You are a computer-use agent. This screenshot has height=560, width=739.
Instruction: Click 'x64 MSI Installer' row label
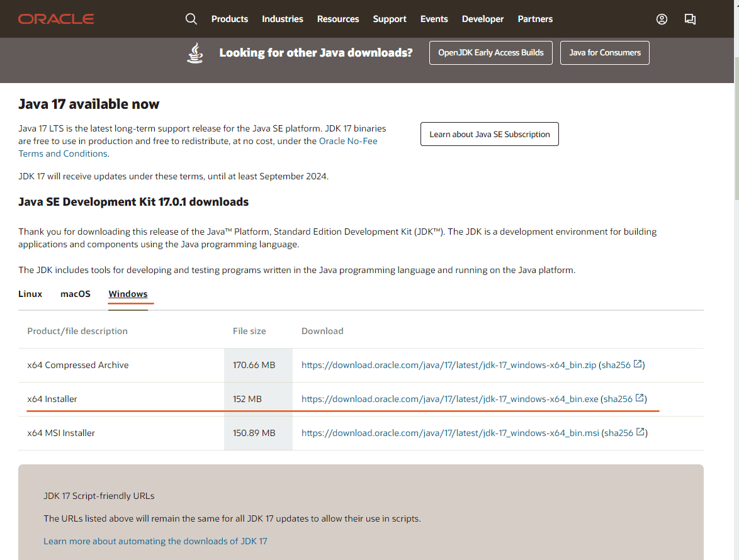pos(61,433)
